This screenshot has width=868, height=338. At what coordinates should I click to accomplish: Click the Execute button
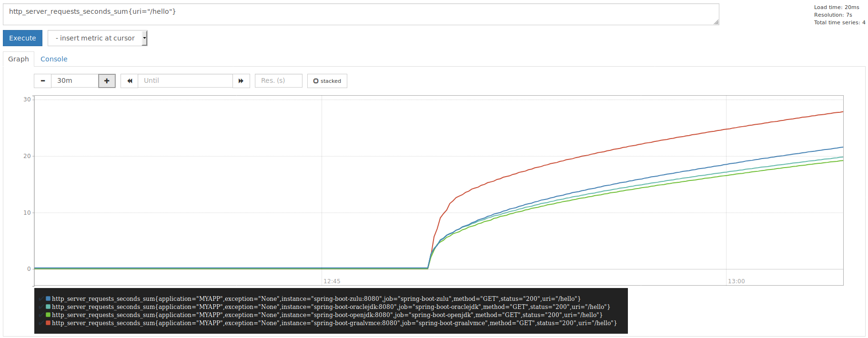point(22,38)
